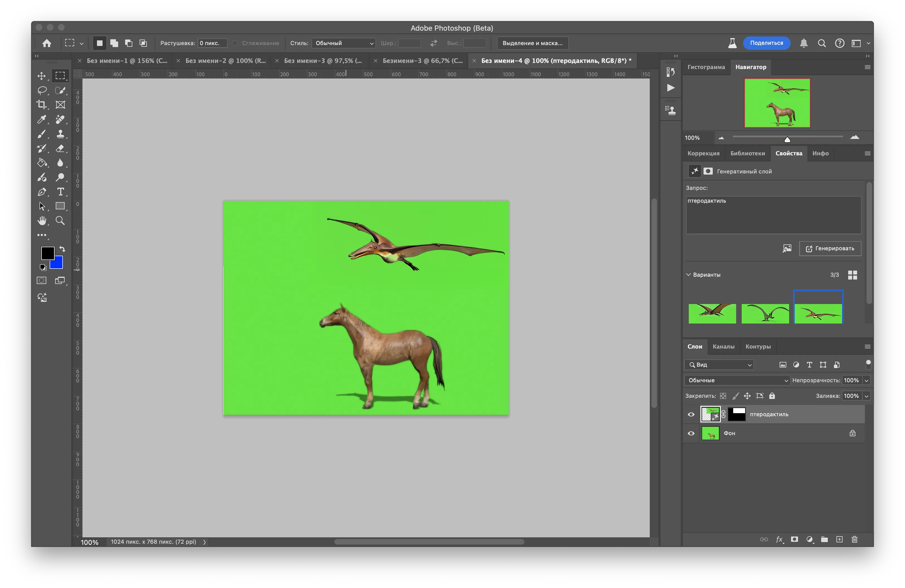This screenshot has width=905, height=588.
Task: Open the blend mode Обычные dropdown
Action: [737, 380]
